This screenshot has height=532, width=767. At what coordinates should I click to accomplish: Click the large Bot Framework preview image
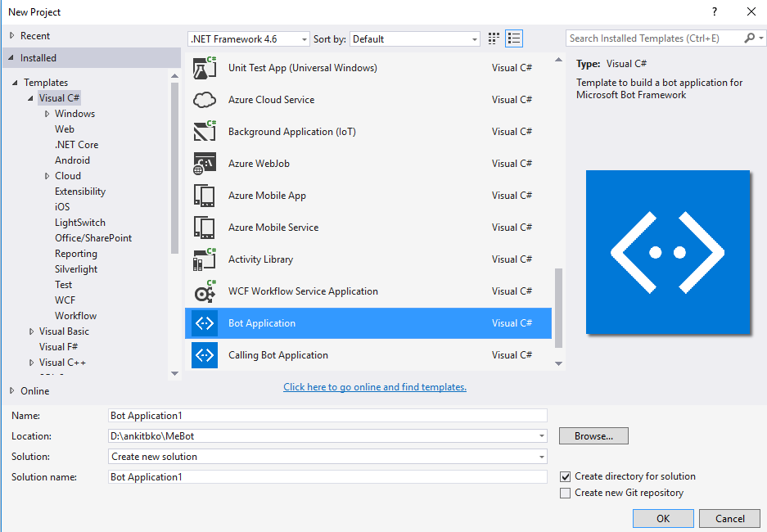tap(668, 252)
